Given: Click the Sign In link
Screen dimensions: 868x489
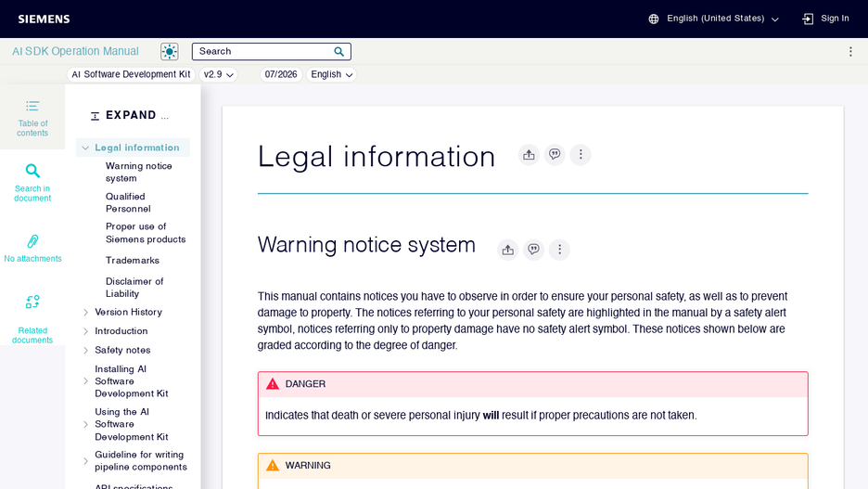Looking at the screenshot, I should pyautogui.click(x=835, y=19).
